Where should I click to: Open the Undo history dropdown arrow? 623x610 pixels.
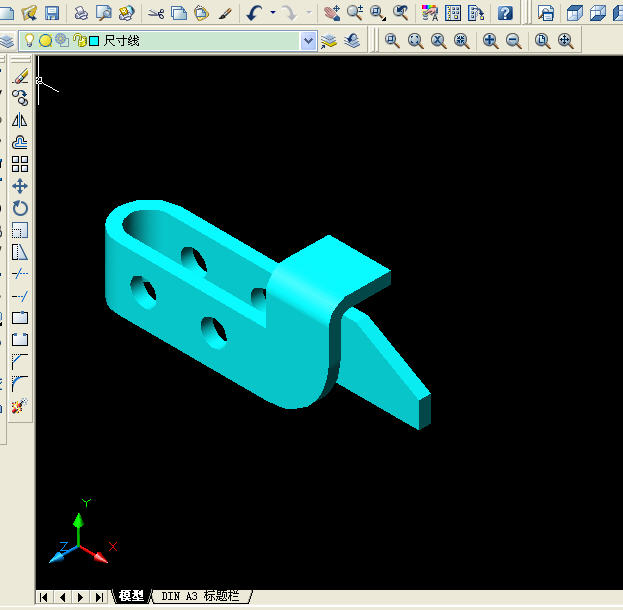[273, 13]
